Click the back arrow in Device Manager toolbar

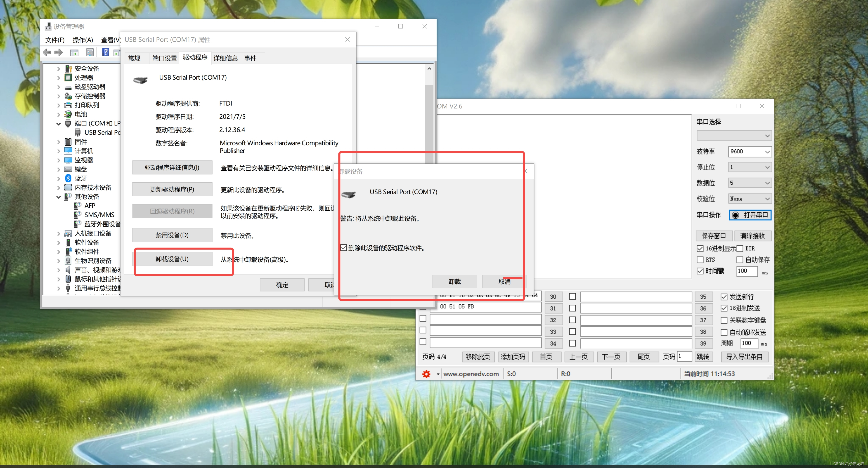pyautogui.click(x=47, y=52)
